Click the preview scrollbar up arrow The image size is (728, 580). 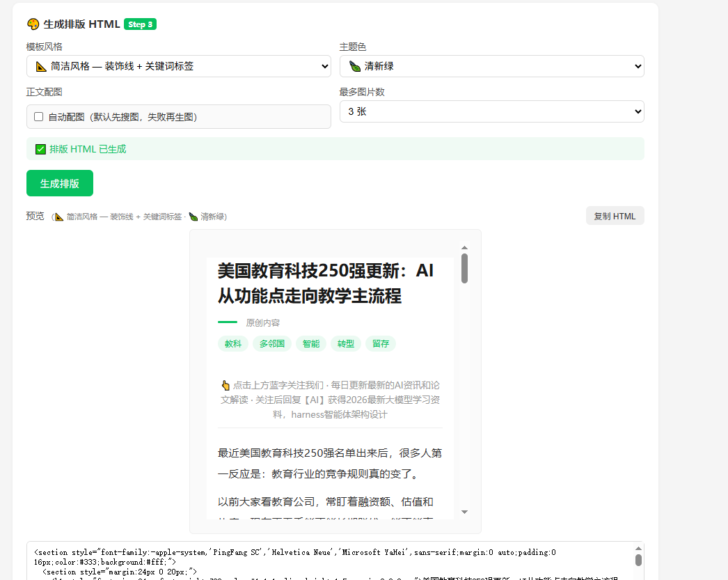464,248
